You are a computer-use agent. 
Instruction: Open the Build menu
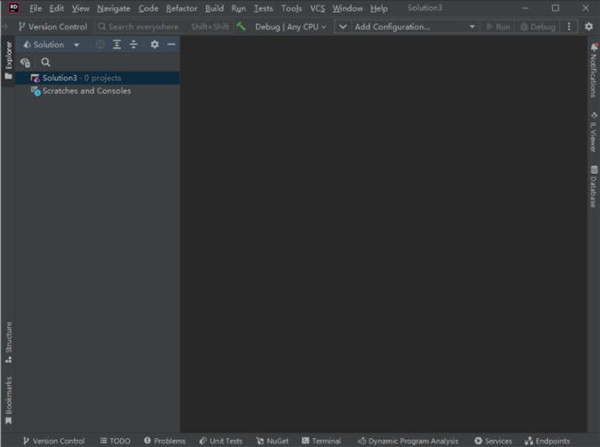(x=214, y=8)
